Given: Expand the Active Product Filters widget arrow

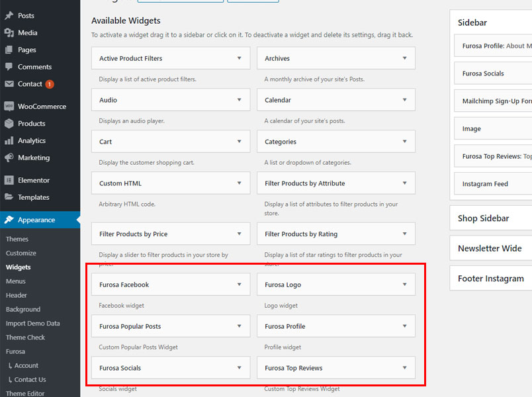Looking at the screenshot, I should tap(239, 58).
